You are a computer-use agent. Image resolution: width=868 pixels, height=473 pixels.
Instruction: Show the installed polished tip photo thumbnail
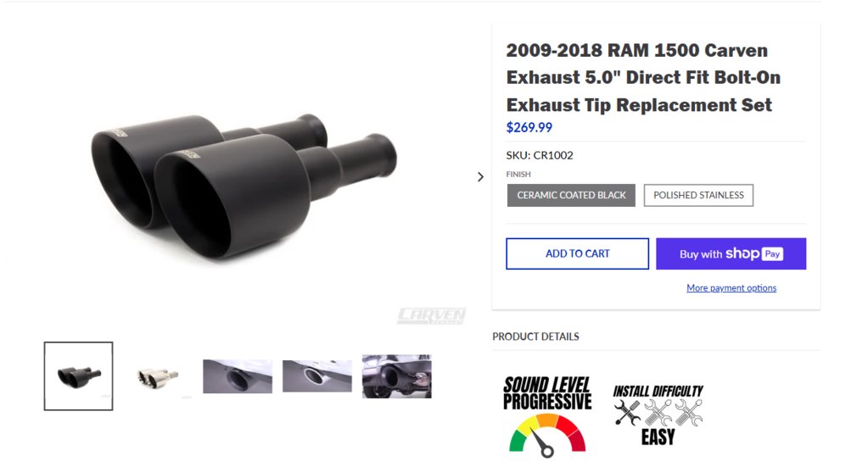click(317, 376)
